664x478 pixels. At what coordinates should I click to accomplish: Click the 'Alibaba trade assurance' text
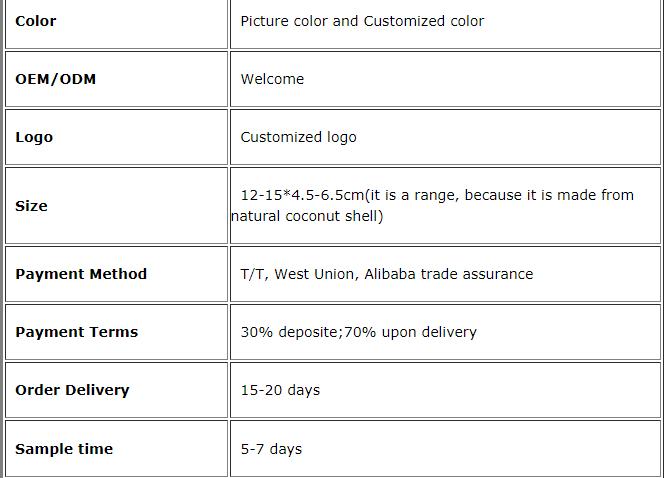coord(448,274)
